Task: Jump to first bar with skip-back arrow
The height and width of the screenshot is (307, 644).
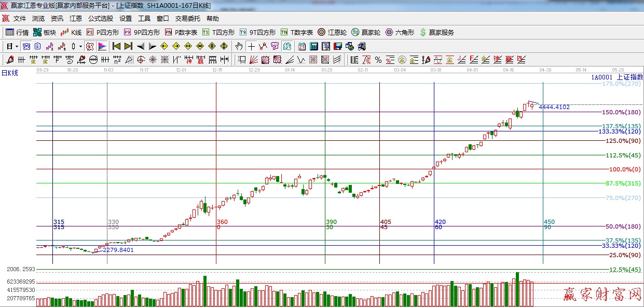Action: [116, 46]
